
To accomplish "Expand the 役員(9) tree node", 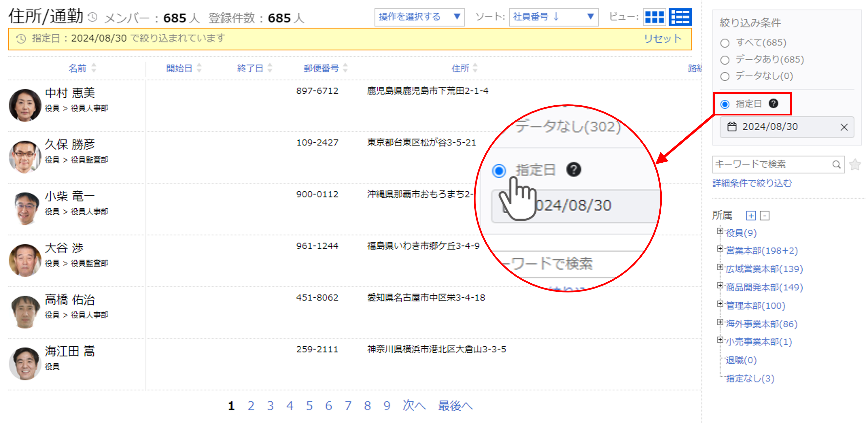I will pyautogui.click(x=720, y=231).
